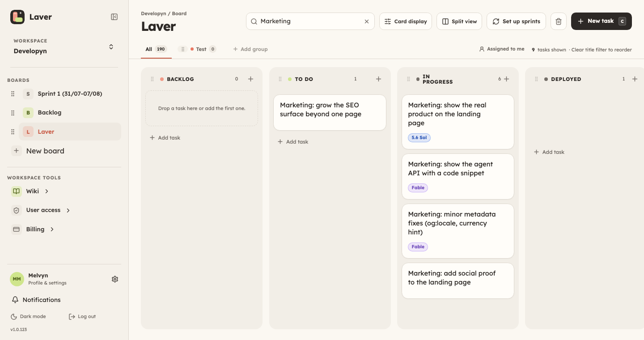Open card Marketing: add social proof
Viewport: 644px width, 340px height.
(x=458, y=280)
